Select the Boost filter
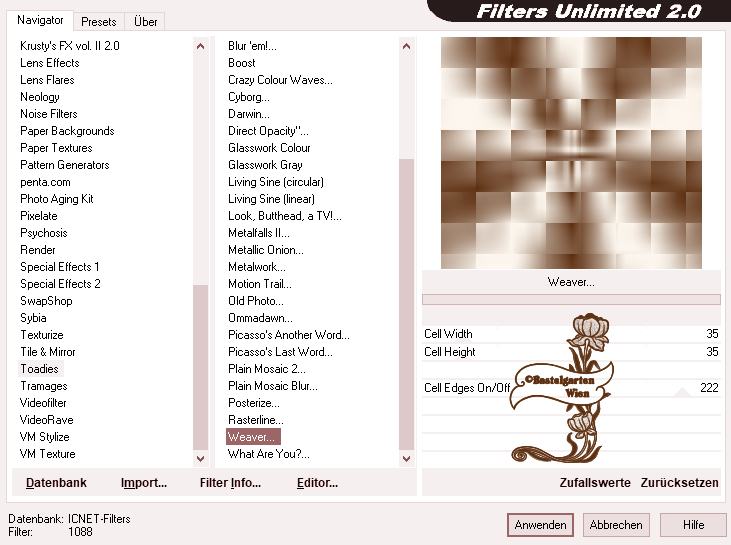Screen dimensions: 731x545 [x=241, y=63]
